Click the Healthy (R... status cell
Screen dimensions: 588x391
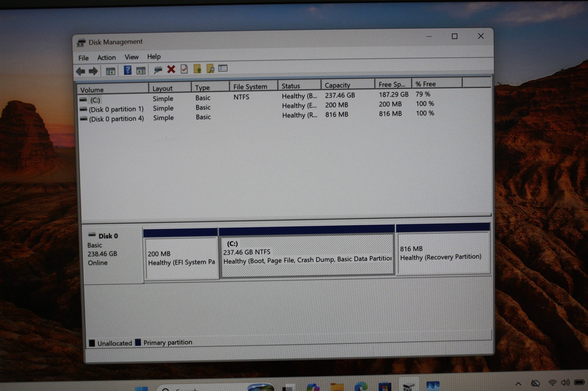[299, 115]
